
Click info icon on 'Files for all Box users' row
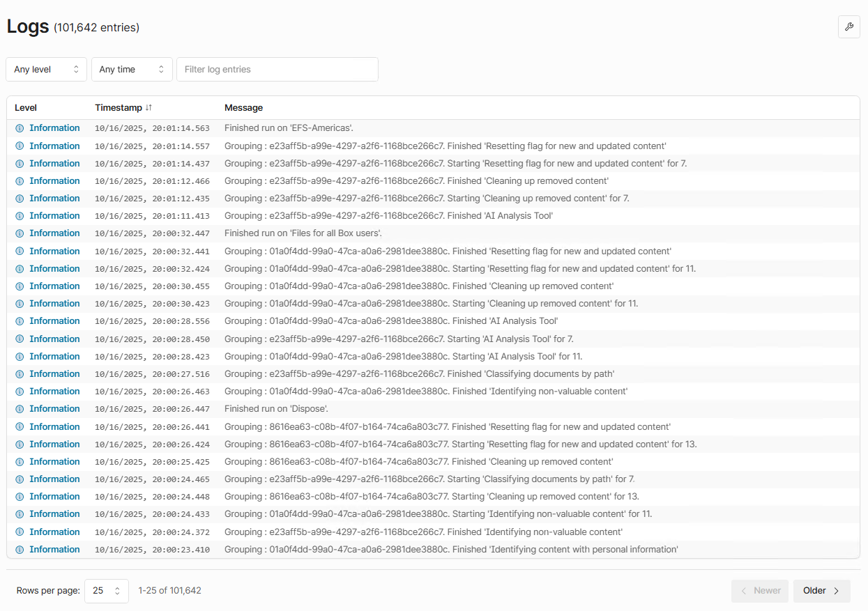(20, 233)
